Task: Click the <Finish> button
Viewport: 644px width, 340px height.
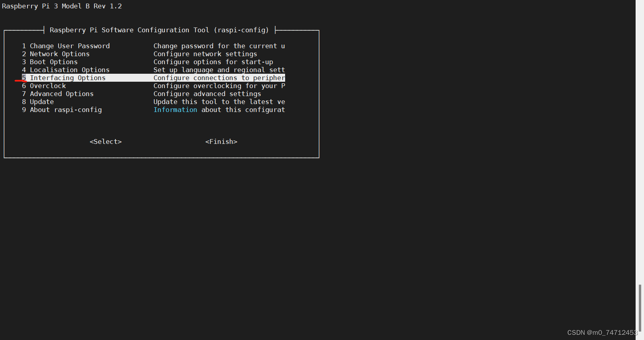Action: [x=221, y=142]
